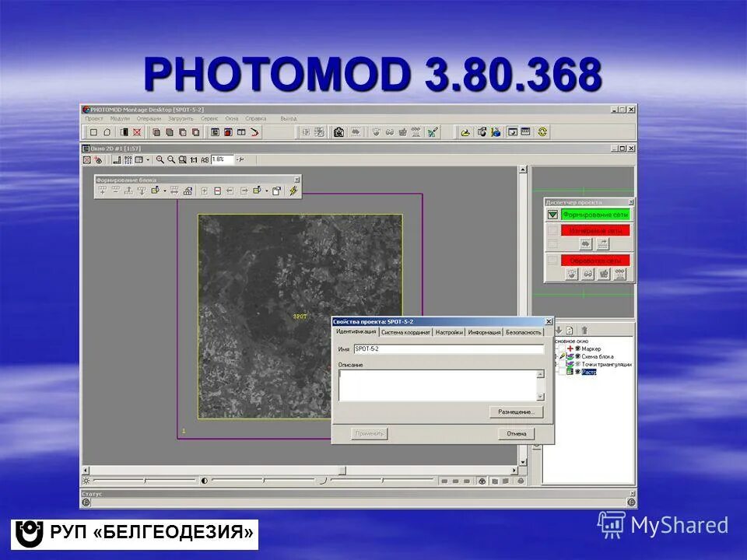
Task: Click the green Формирование сети stage
Action: (595, 215)
